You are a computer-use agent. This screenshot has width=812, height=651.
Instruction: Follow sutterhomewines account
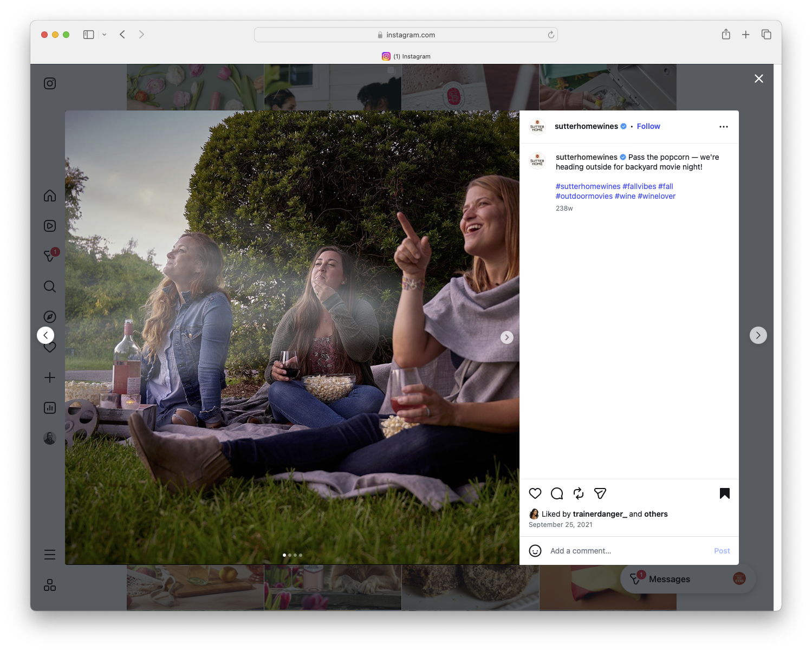pyautogui.click(x=648, y=126)
